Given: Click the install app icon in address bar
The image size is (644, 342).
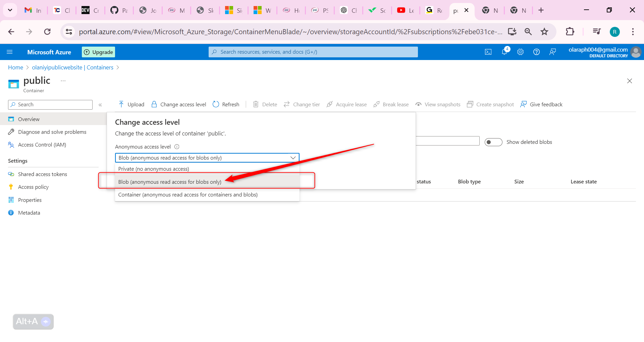Looking at the screenshot, I should coord(512,32).
